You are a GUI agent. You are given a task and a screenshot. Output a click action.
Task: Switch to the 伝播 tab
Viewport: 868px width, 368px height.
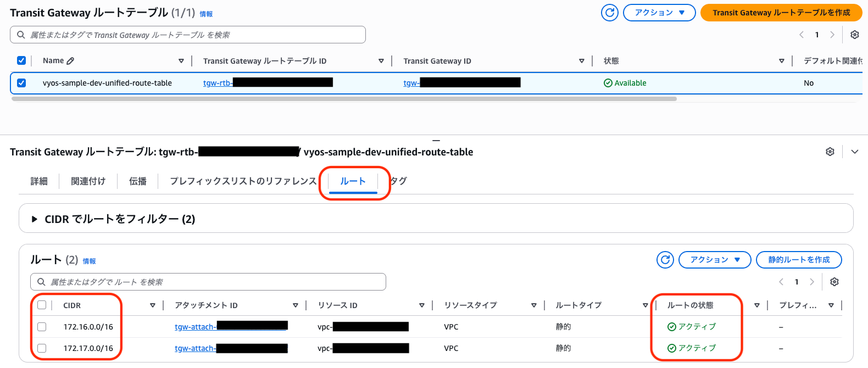pyautogui.click(x=138, y=181)
